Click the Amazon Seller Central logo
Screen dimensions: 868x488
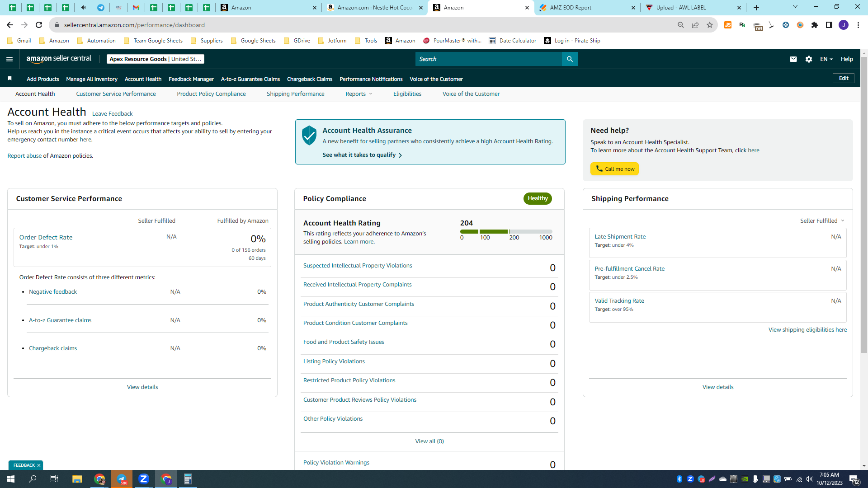tap(59, 59)
